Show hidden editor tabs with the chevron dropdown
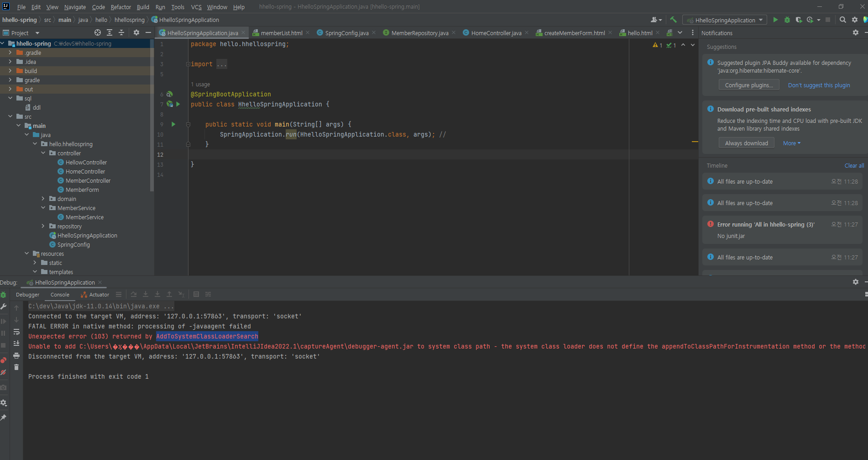The height and width of the screenshot is (460, 868). pos(680,32)
